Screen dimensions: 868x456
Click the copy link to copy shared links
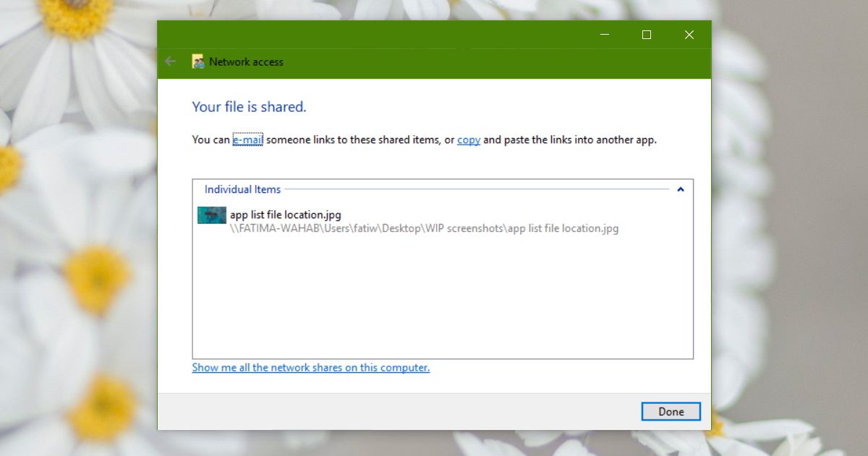click(469, 140)
